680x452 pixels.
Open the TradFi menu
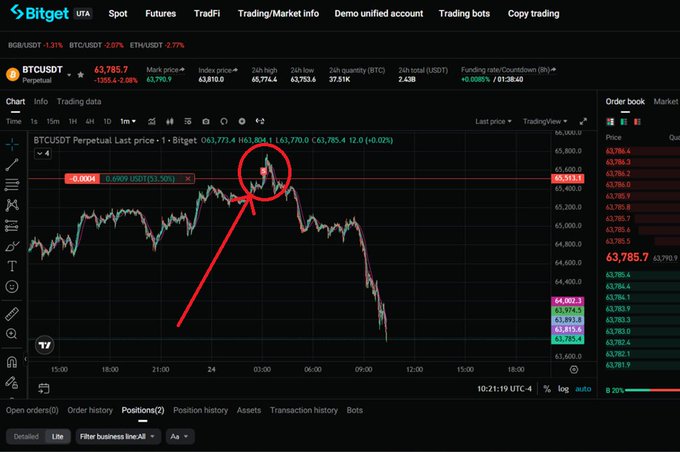pos(207,13)
